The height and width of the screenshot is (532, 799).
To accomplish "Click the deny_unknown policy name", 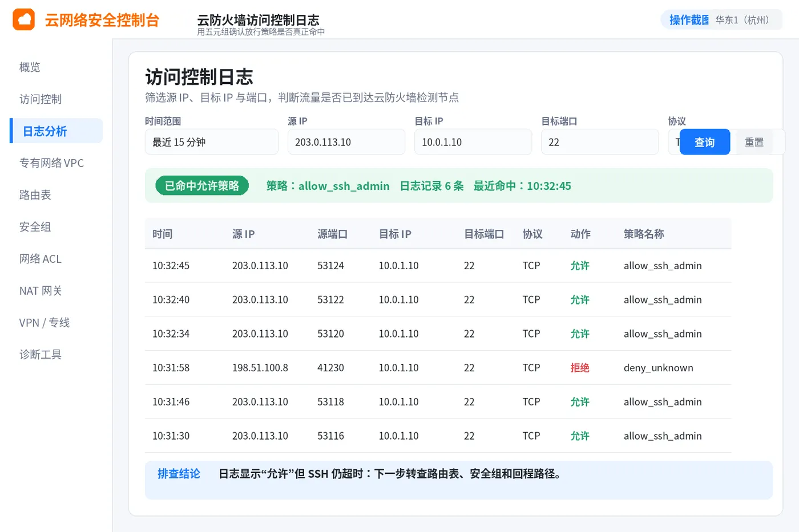I will tap(659, 368).
